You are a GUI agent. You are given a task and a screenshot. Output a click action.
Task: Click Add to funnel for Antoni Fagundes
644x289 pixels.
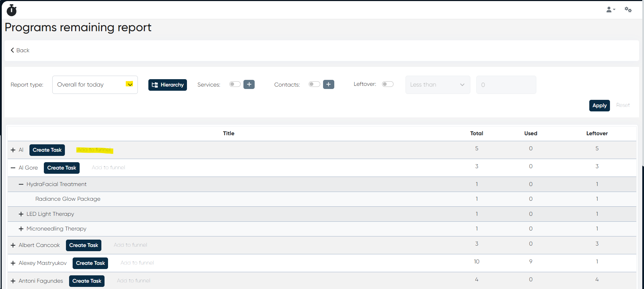point(133,281)
